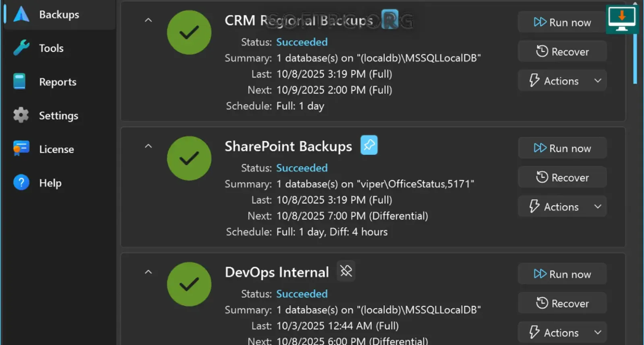Image resolution: width=644 pixels, height=345 pixels.
Task: Click the Help question mark icon
Action: point(21,182)
